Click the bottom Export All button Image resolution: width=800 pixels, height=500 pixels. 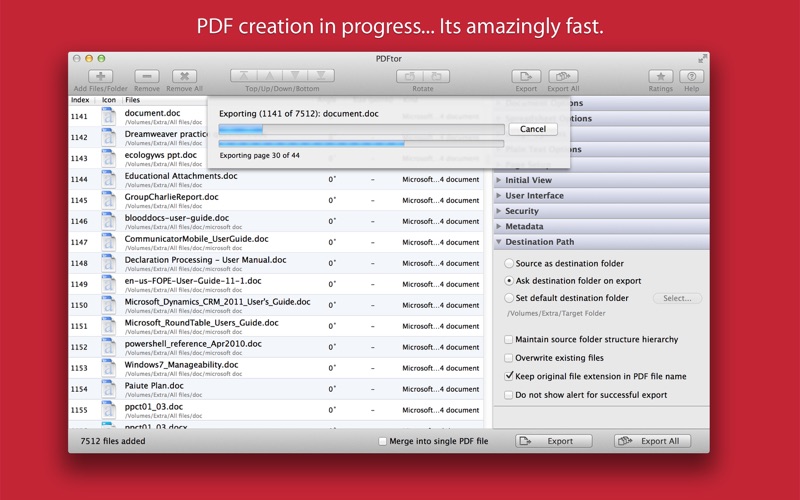[653, 441]
